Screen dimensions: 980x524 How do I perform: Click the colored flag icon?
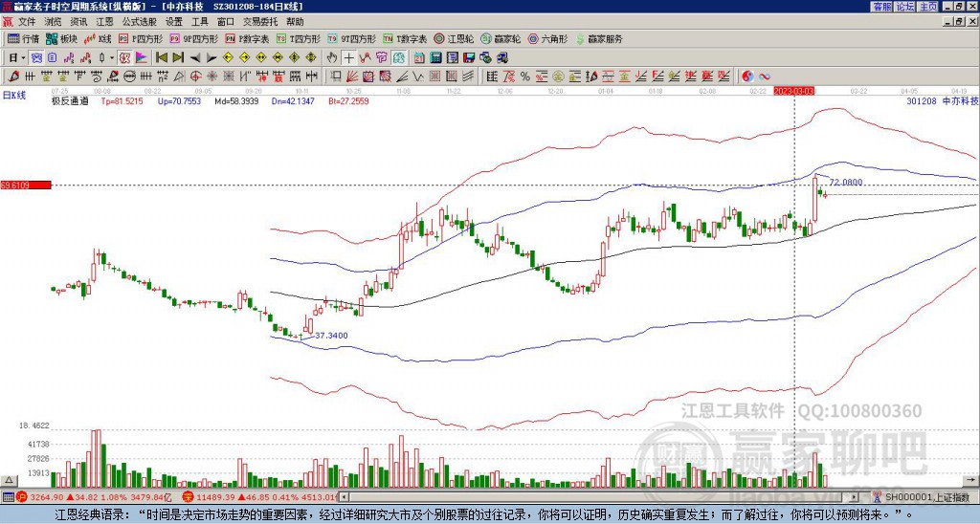(x=142, y=58)
